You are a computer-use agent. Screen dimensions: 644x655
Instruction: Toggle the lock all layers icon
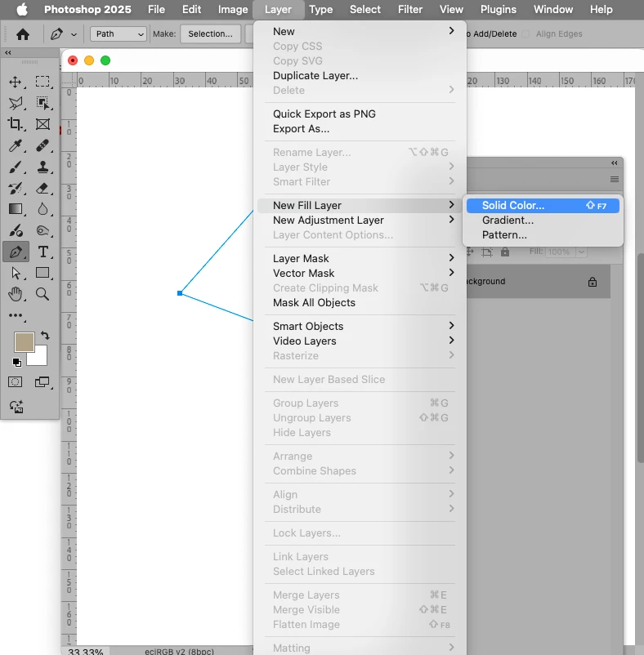coord(505,252)
